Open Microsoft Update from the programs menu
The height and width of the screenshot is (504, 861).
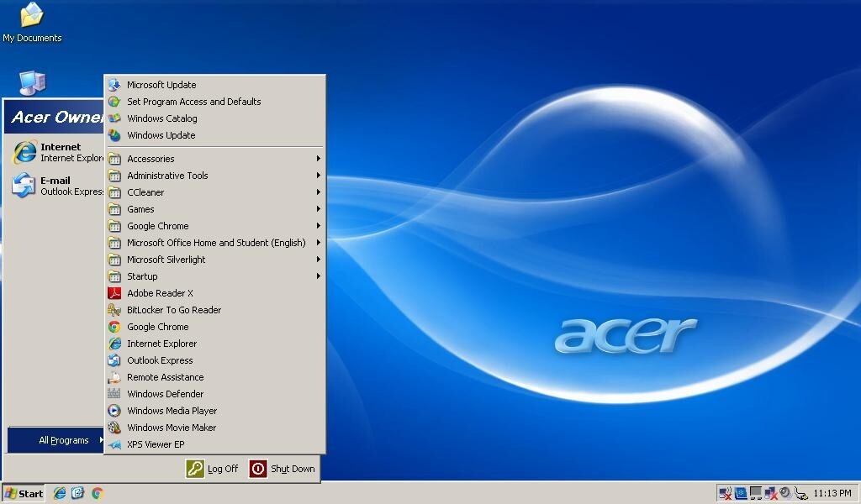click(x=214, y=85)
